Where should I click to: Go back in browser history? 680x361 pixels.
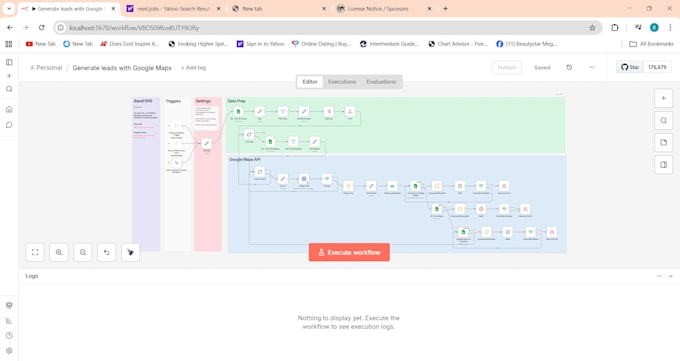[10, 28]
